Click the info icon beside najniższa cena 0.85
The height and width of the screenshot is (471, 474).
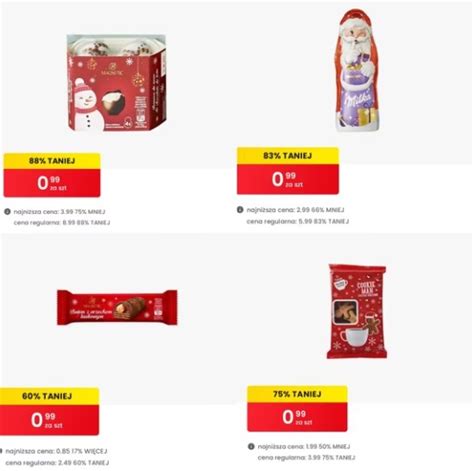[x=1, y=451]
